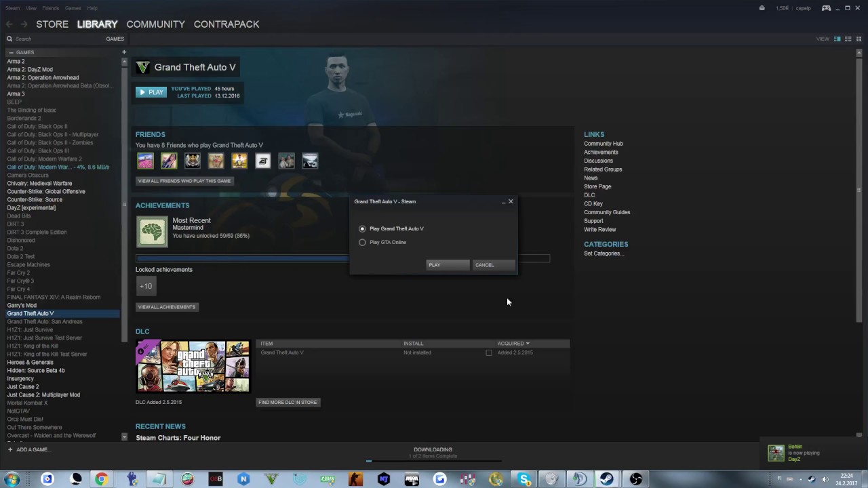The height and width of the screenshot is (488, 868).
Task: Open the View menu
Action: [31, 8]
